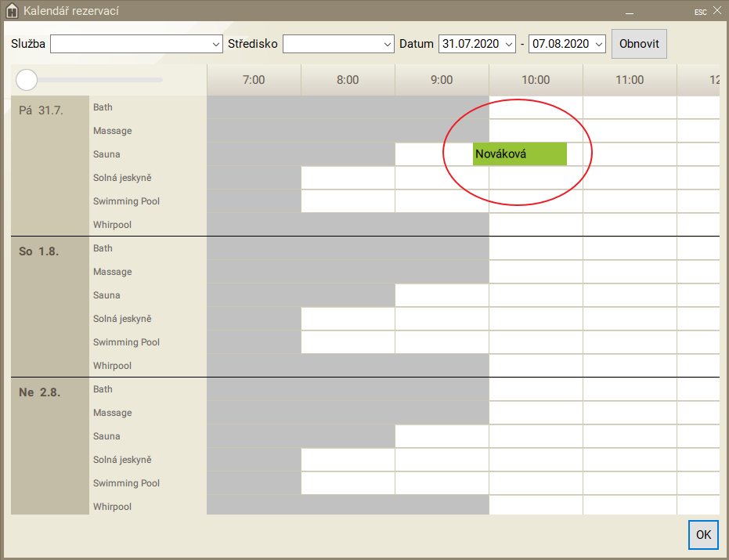Expand the Středisko combo box
The height and width of the screenshot is (560, 729).
click(338, 44)
